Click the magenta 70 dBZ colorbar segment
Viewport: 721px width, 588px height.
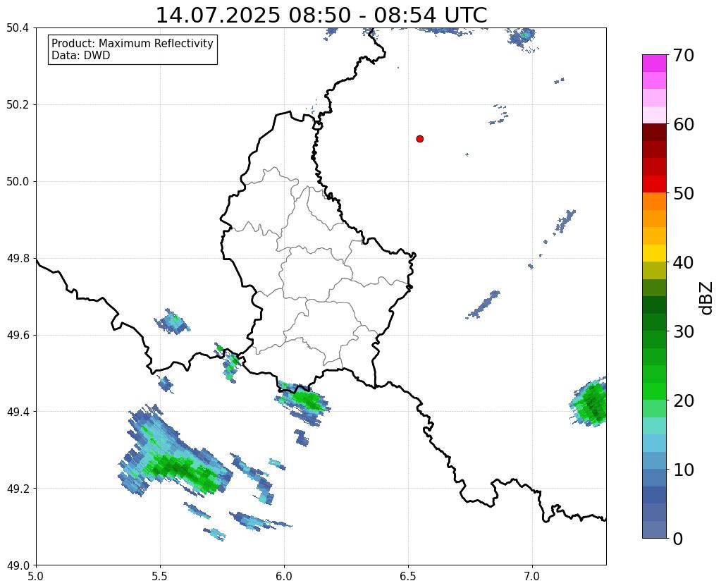pos(654,63)
